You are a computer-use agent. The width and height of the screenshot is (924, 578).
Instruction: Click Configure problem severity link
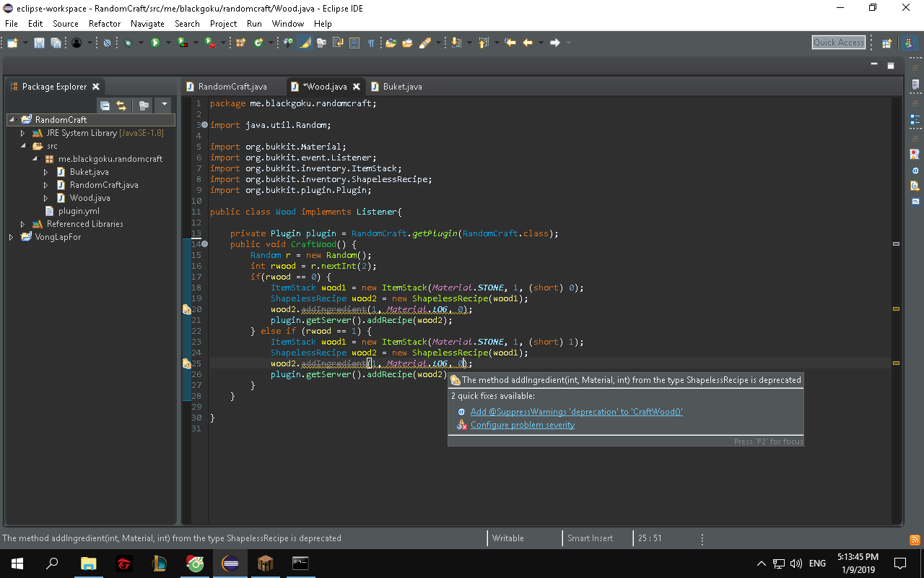(523, 425)
